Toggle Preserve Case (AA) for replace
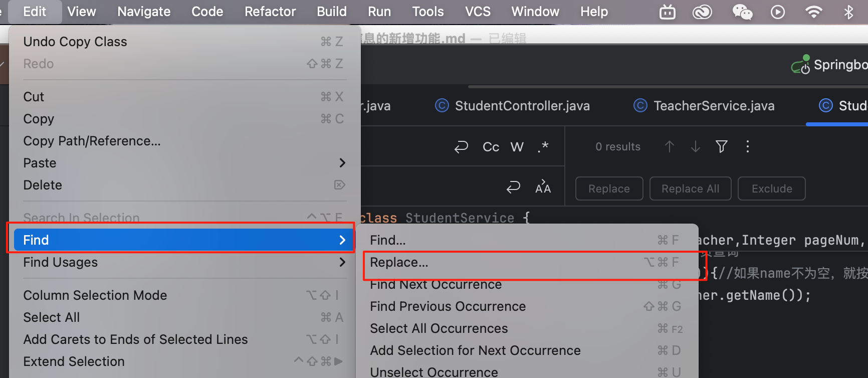Image resolution: width=868 pixels, height=378 pixels. coord(543,187)
